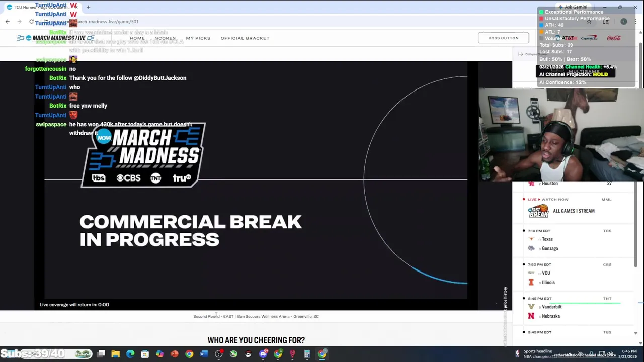This screenshot has width=644, height=362.
Task: Click the CBS network label for VCU game
Action: point(607,265)
